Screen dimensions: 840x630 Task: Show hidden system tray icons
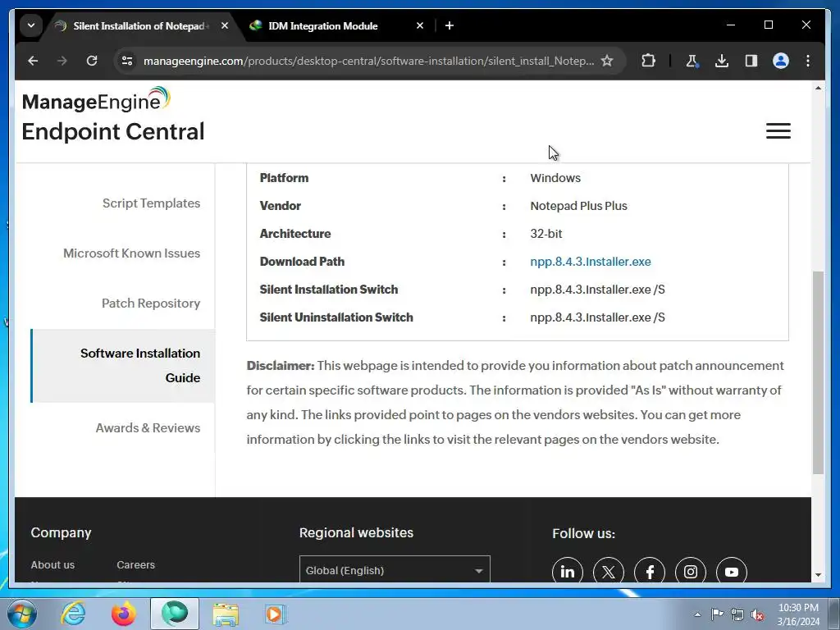pos(697,614)
